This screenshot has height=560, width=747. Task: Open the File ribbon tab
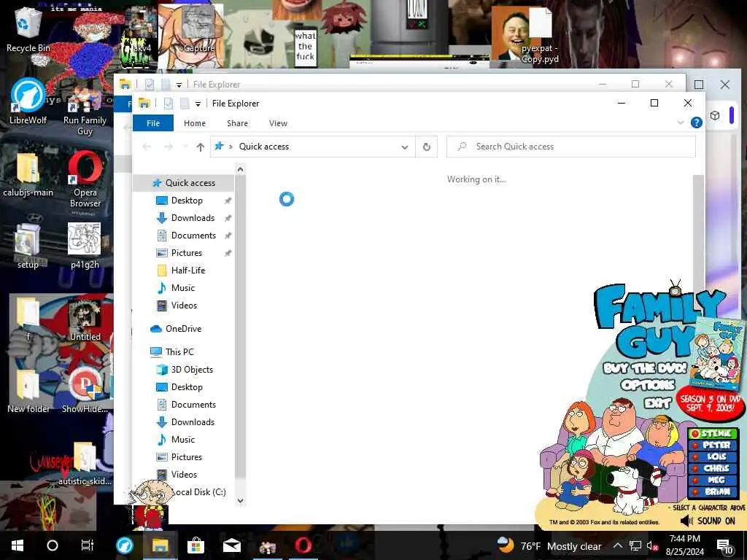click(x=153, y=123)
